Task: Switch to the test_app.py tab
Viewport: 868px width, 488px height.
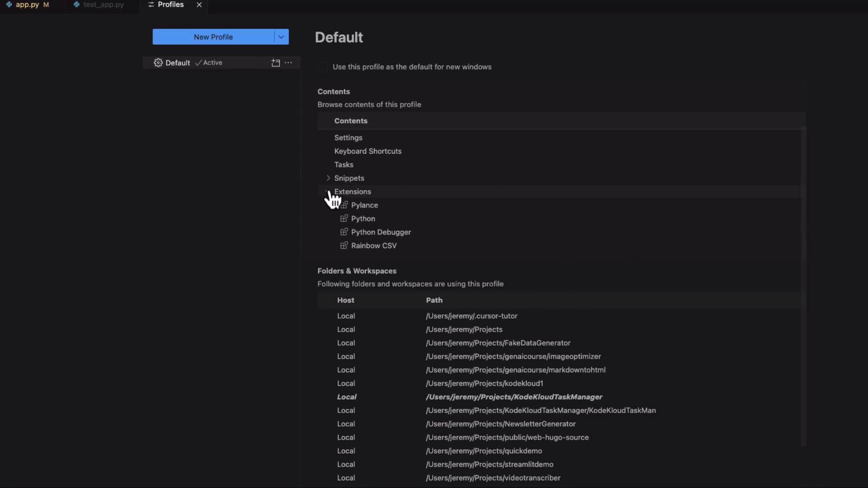Action: [x=103, y=5]
